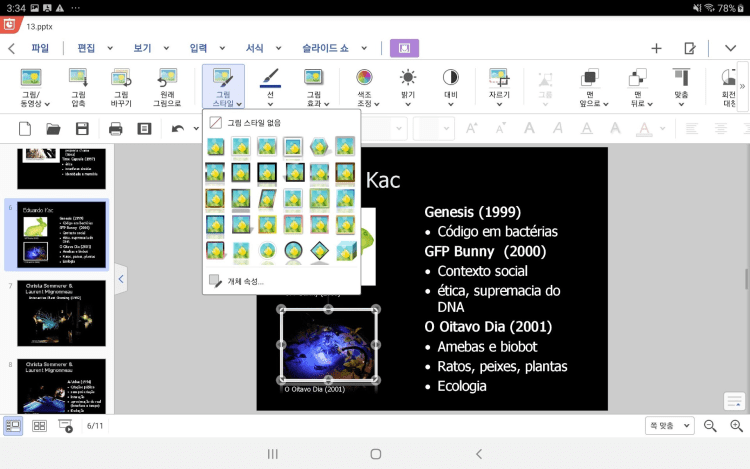Screen dimensions: 750x469
Task: Expand the 슬라이드 쇼 menu chevron
Action: pyautogui.click(x=364, y=48)
